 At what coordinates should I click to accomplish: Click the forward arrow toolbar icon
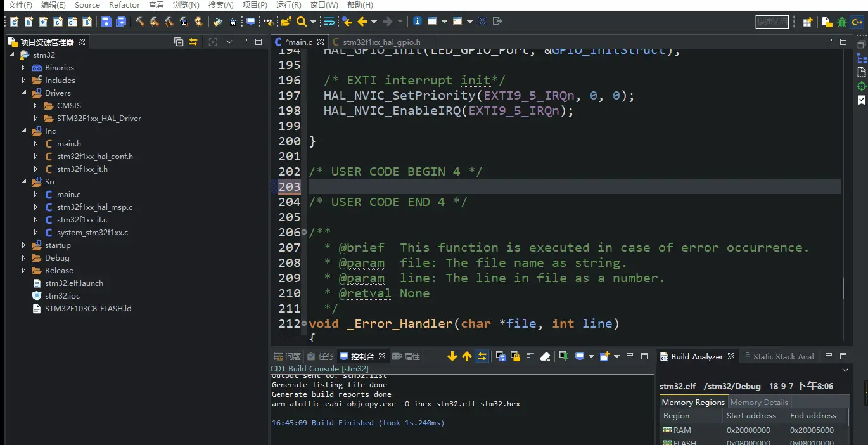388,22
